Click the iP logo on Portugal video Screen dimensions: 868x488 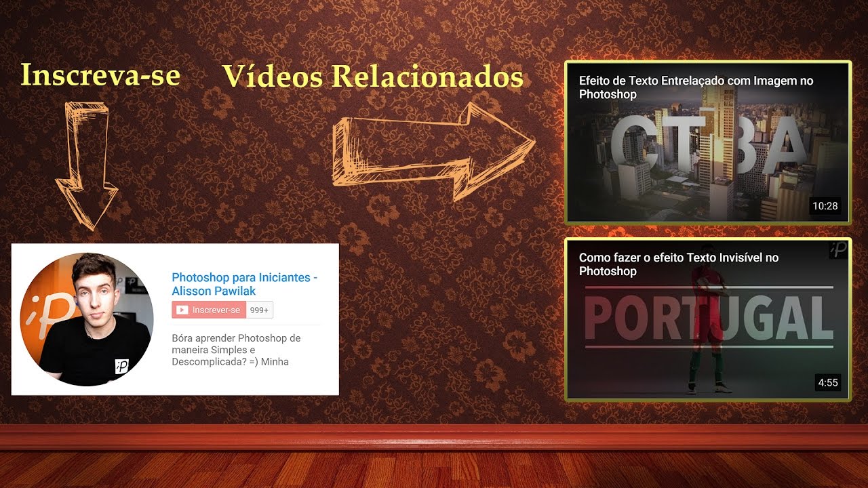click(838, 250)
